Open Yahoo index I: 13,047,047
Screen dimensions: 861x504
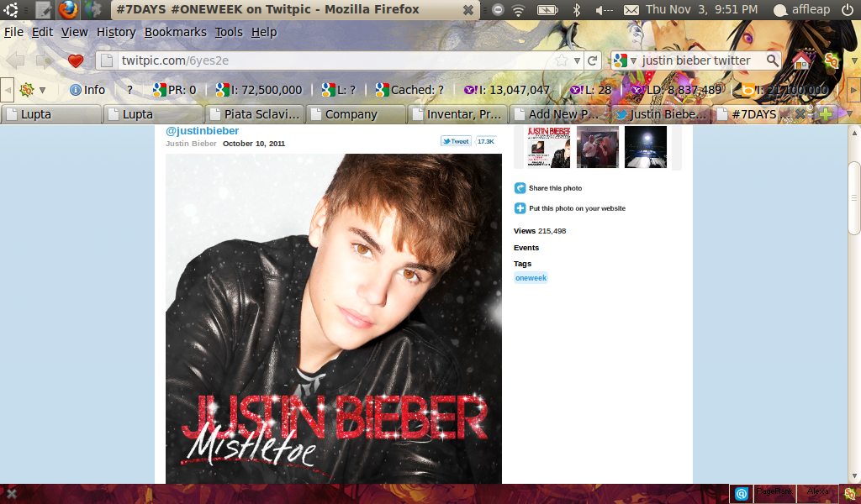pyautogui.click(x=507, y=90)
